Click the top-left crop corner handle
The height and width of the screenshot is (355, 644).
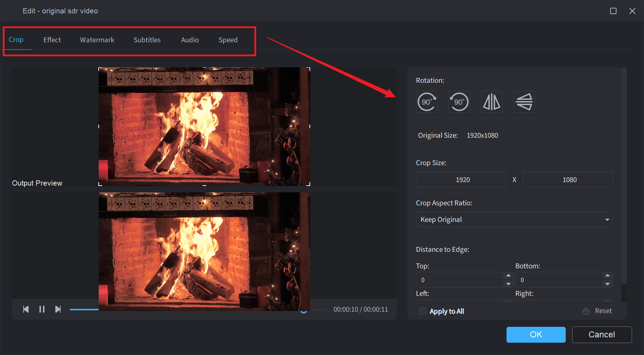coord(100,69)
